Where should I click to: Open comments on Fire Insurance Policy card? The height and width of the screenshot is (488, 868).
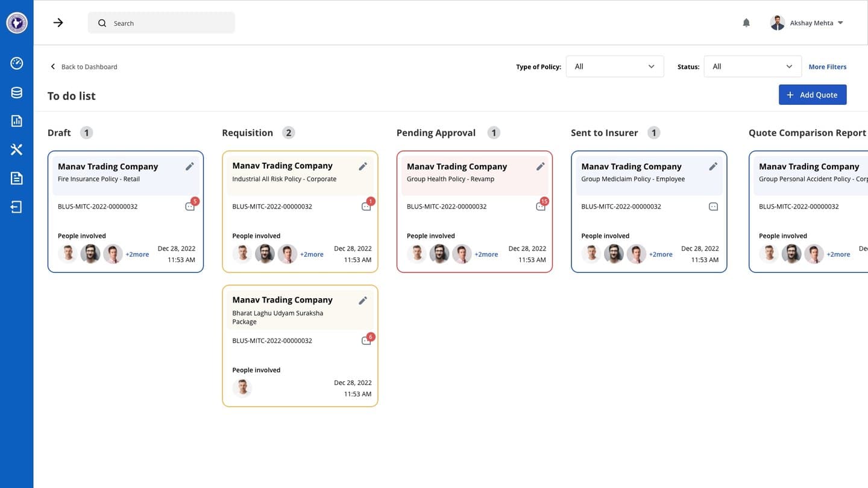tap(191, 205)
